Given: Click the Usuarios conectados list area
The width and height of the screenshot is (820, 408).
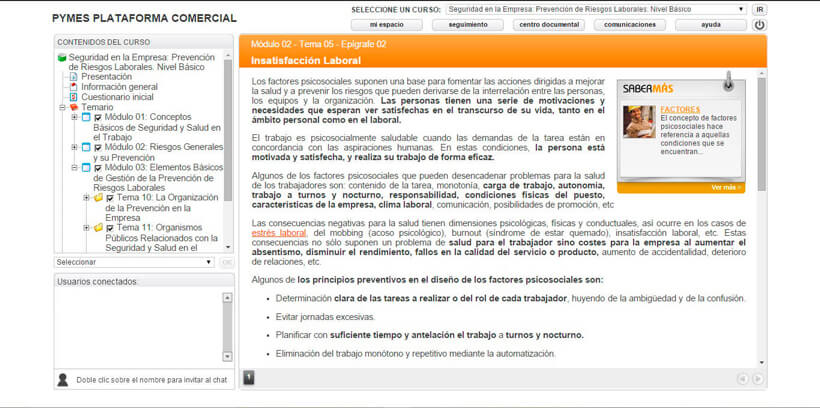Looking at the screenshot, I should pyautogui.click(x=138, y=327).
